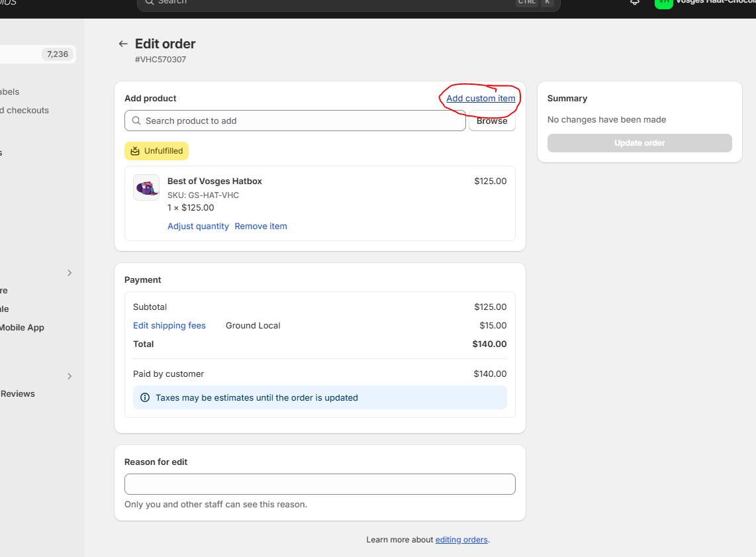This screenshot has height=557, width=756.
Task: Click the magnifier in the top search bar
Action: coord(149,3)
